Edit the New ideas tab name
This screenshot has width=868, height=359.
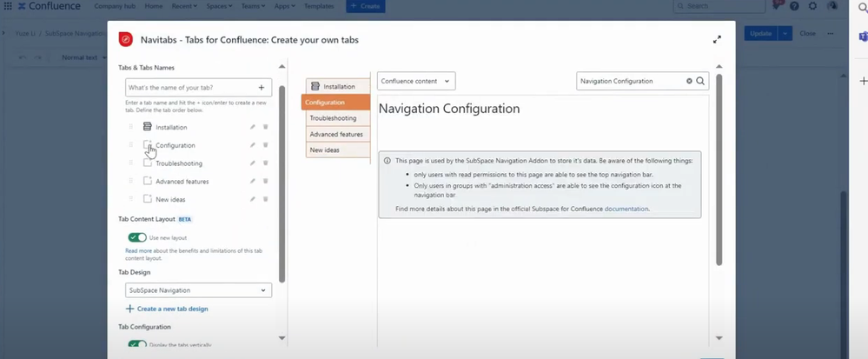(253, 199)
